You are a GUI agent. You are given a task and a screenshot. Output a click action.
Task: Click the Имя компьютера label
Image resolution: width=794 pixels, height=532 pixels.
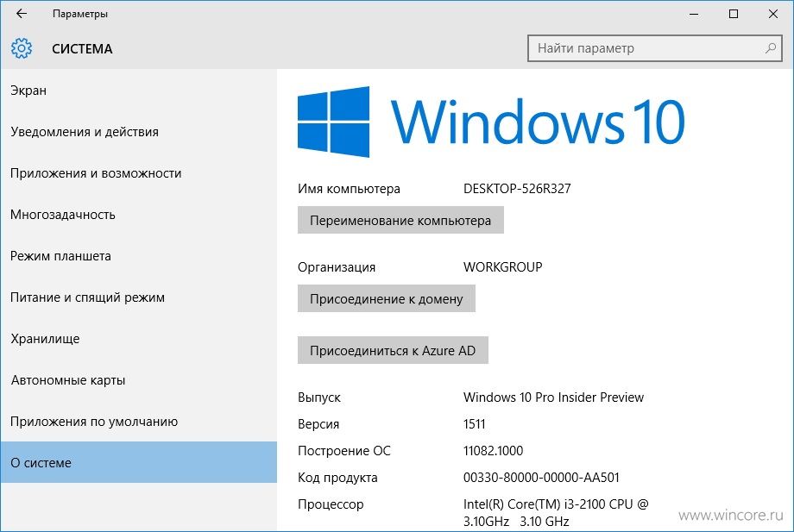(349, 189)
